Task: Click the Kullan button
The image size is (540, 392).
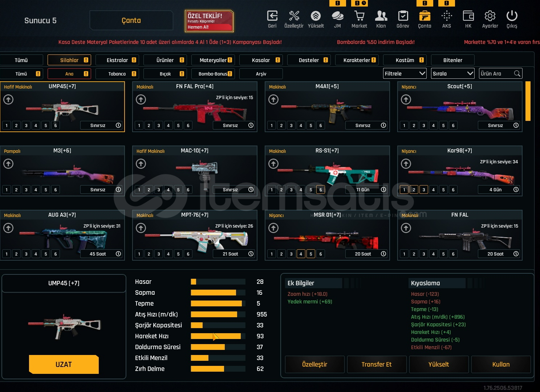Action: [x=501, y=364]
